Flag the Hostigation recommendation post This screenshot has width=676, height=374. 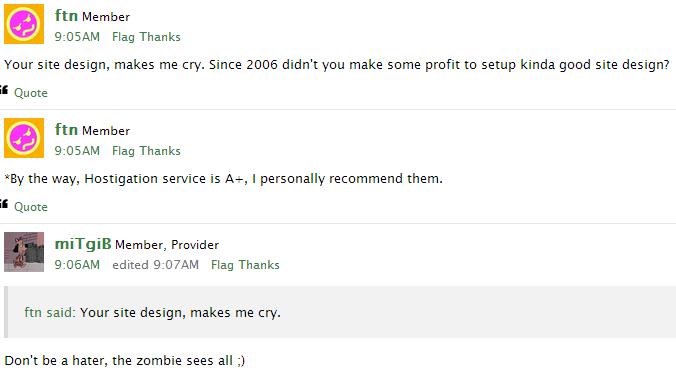pos(123,151)
